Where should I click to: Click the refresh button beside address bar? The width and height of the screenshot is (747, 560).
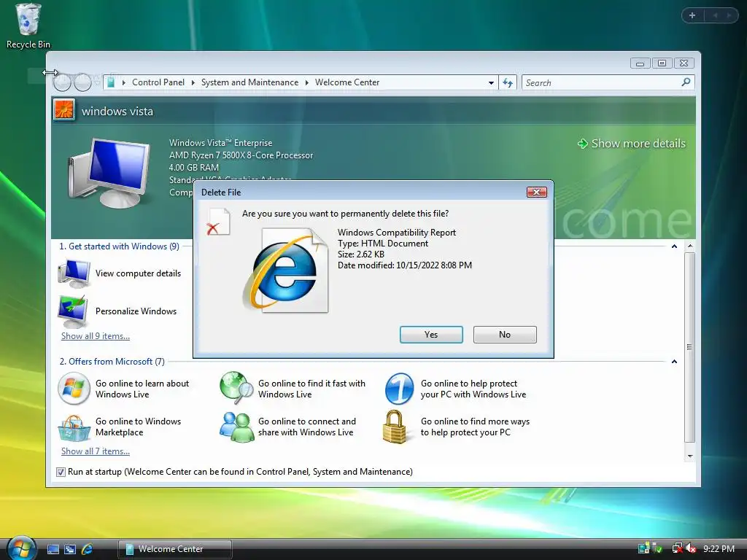coord(508,83)
